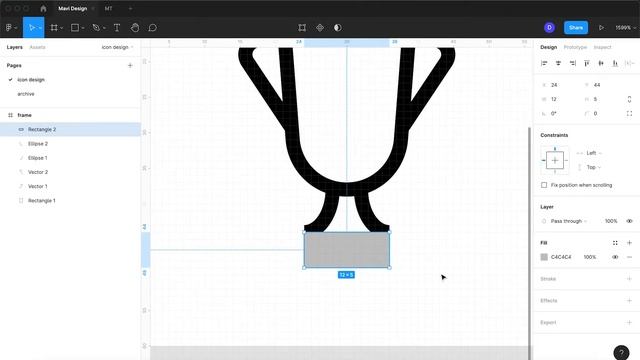Select the Mavi Design file tab
This screenshot has width=640, height=360.
point(73,8)
